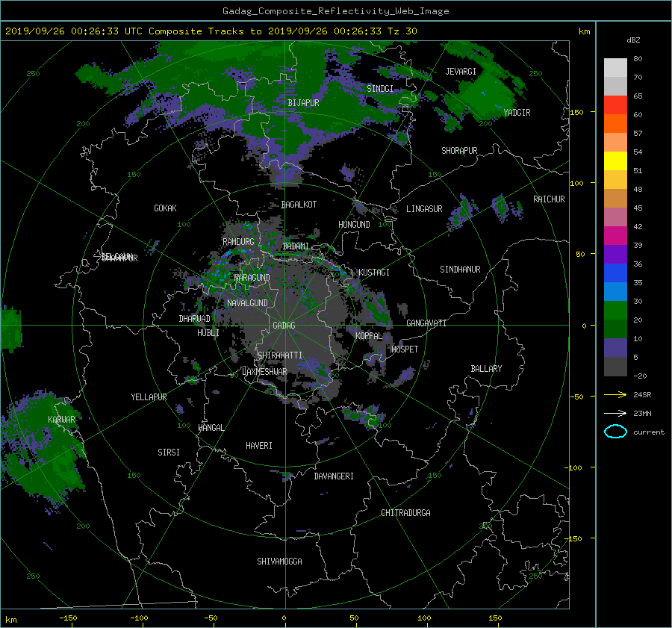The height and width of the screenshot is (628, 672).
Task: Select the HUNGUND label
Action: click(x=354, y=225)
